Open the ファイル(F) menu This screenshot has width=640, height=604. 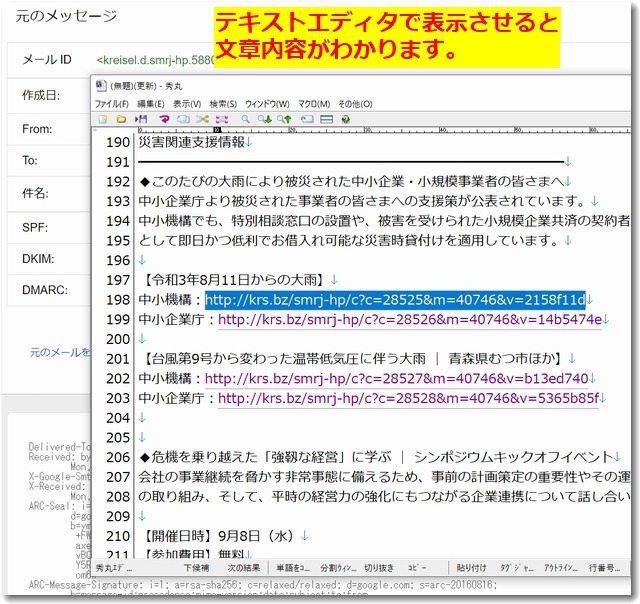pyautogui.click(x=112, y=104)
